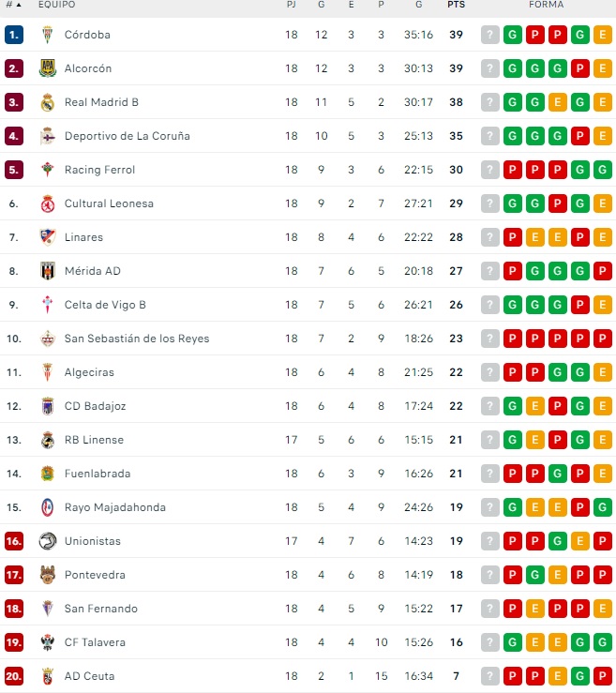The image size is (616, 693).
Task: Sort table by the # position column
Action: [13, 5]
